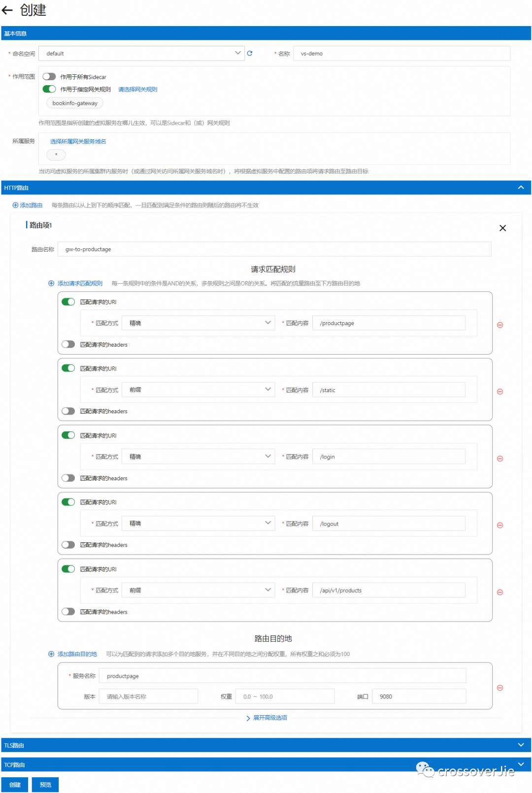
Task: Remove the /static match rule
Action: tap(500, 392)
